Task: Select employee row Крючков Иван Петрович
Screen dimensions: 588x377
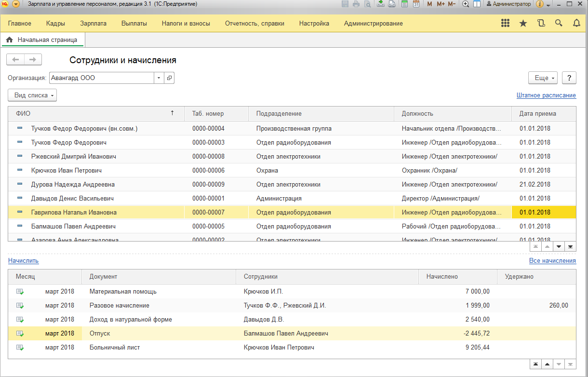Action: [x=67, y=170]
